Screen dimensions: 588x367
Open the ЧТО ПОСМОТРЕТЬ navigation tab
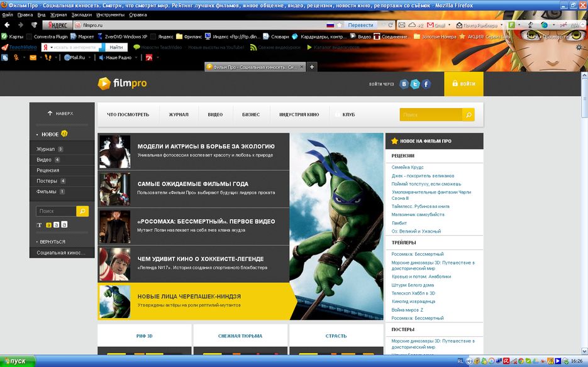[128, 115]
